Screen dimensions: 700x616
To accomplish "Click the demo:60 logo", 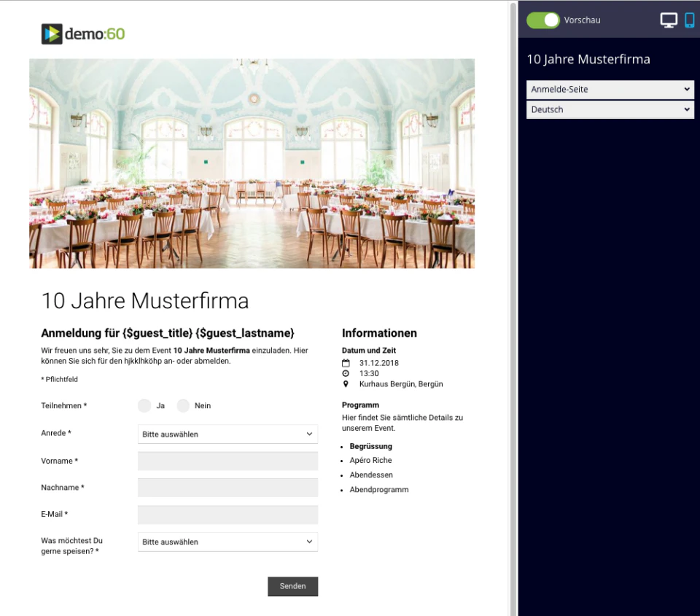I will tap(82, 34).
